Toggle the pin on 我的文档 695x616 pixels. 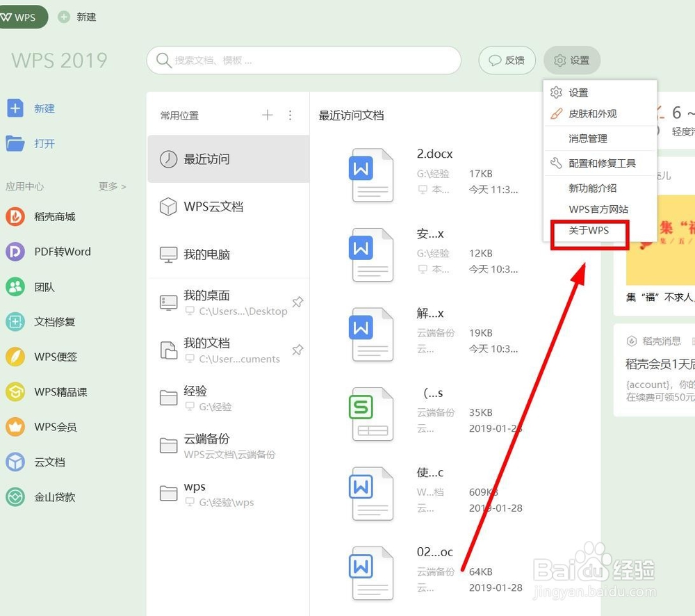pyautogui.click(x=297, y=350)
